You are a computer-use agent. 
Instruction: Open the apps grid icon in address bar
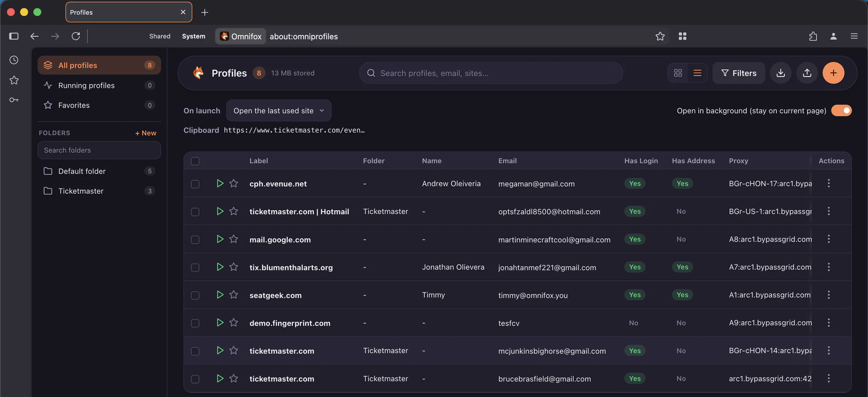click(682, 36)
